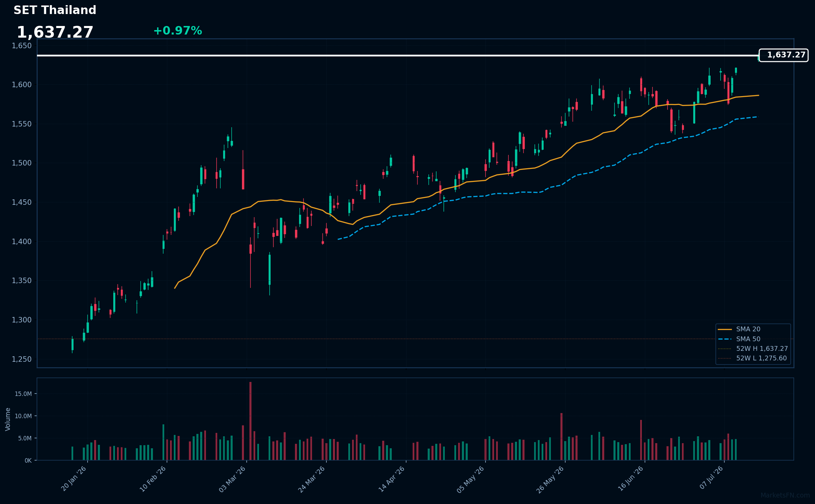Select the "10 Feb '26" date label
Viewport: 815px width, 504px height.
click(153, 479)
